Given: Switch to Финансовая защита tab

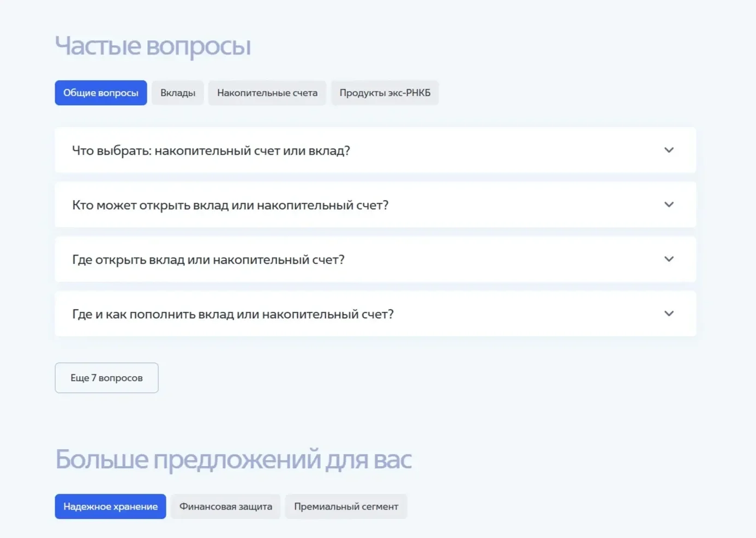Looking at the screenshot, I should pos(226,506).
